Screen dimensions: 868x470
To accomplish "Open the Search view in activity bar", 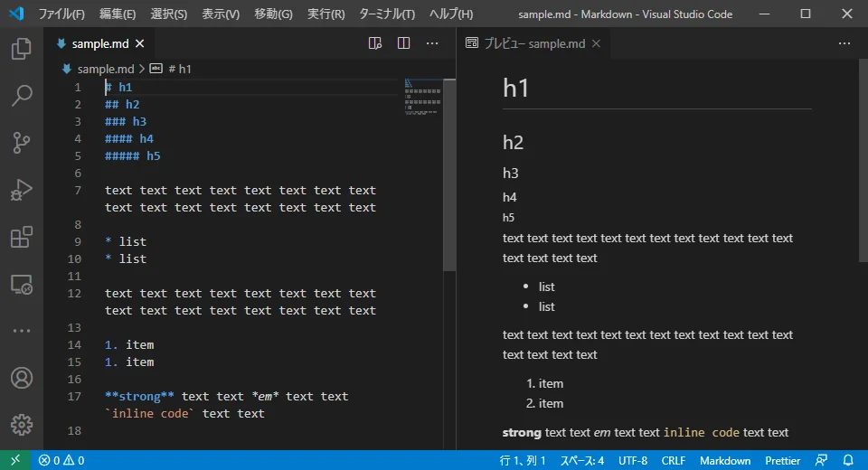I will 21,95.
